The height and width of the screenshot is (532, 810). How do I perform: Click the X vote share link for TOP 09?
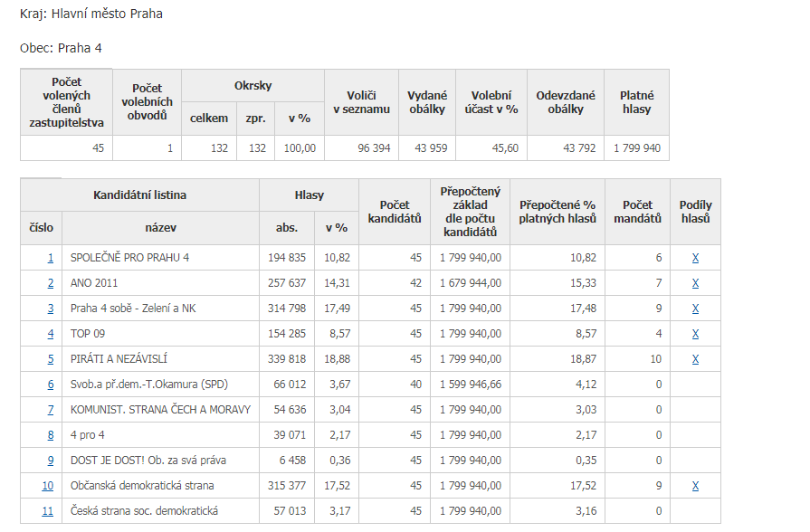(695, 334)
